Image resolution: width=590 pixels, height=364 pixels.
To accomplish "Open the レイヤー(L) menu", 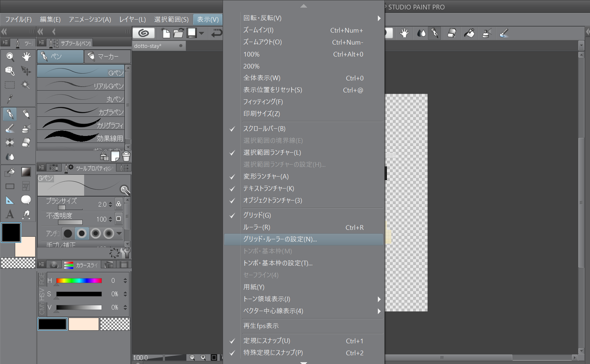I will coord(133,20).
